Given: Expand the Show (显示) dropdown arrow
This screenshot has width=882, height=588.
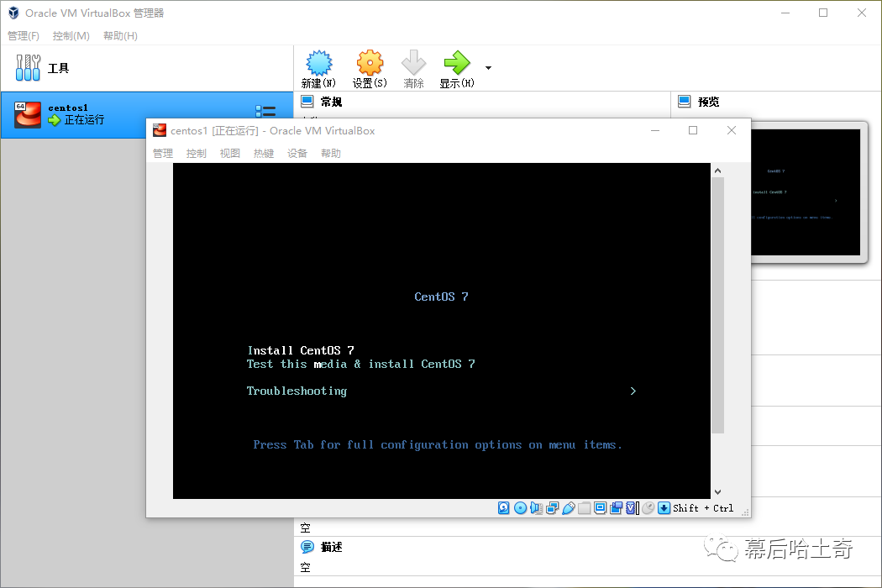Looking at the screenshot, I should [x=488, y=68].
